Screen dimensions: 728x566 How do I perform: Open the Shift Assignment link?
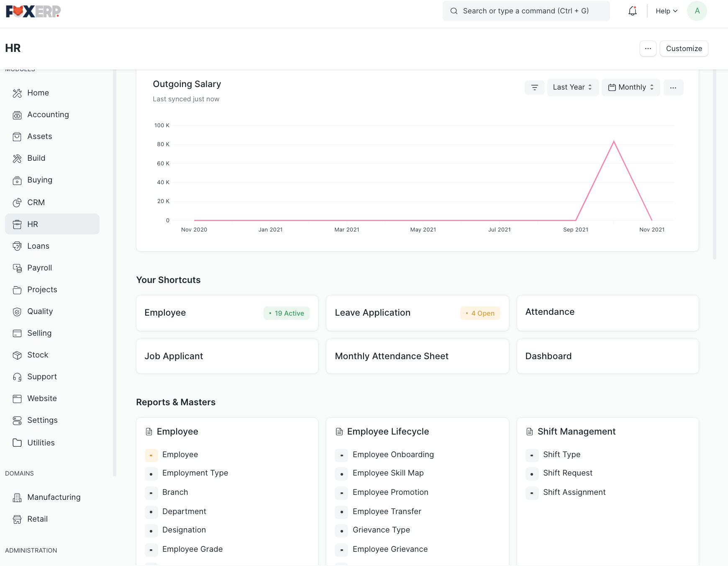pyautogui.click(x=574, y=492)
